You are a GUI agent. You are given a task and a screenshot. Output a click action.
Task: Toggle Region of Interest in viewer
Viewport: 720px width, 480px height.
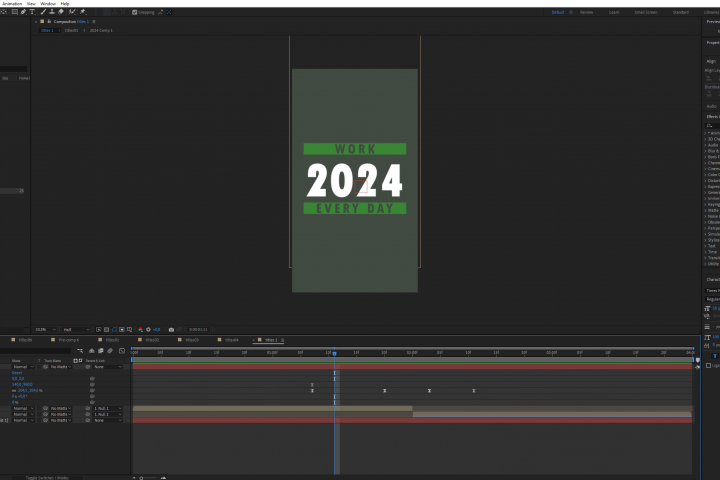point(122,329)
